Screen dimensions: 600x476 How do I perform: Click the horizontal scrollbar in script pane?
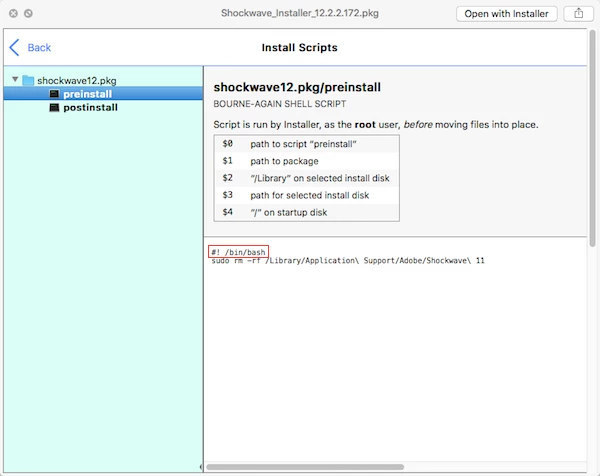(305, 467)
